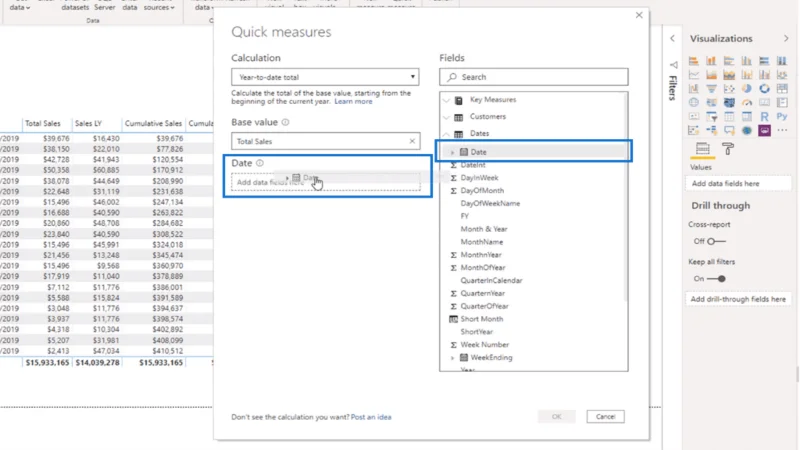Image resolution: width=800 pixels, height=450 pixels.
Task: Select the gauge visual
Action: tap(746, 103)
